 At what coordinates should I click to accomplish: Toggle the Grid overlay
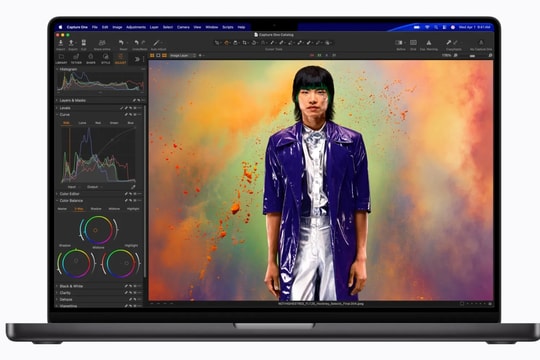point(413,42)
